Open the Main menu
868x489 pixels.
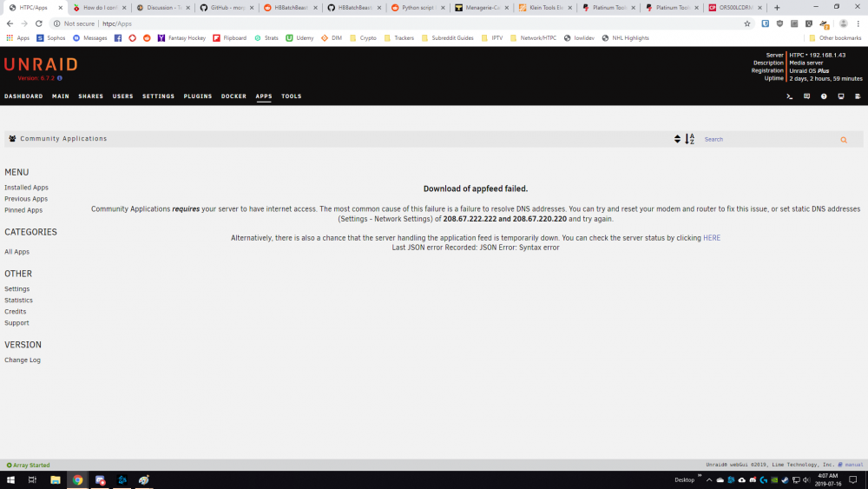(x=61, y=96)
